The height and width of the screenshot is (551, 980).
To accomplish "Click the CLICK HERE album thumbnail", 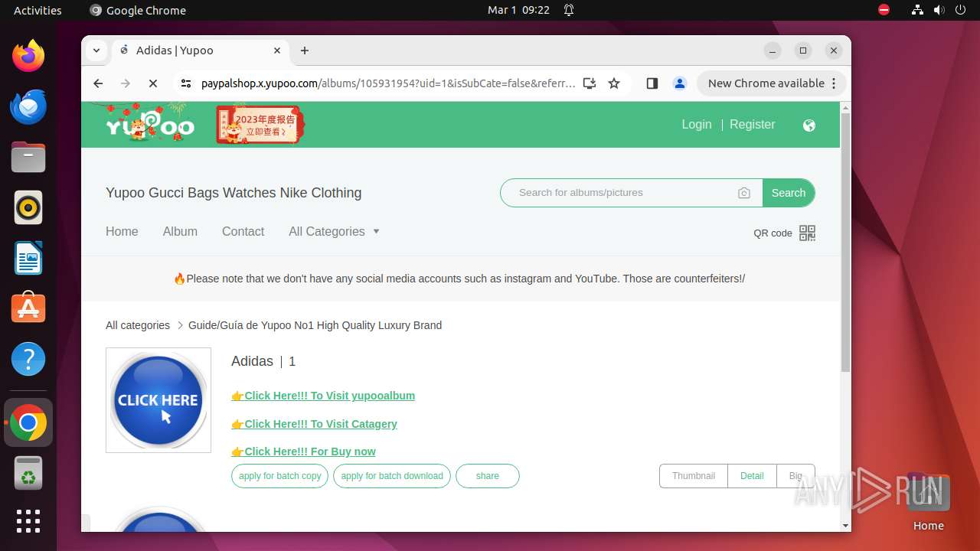I will point(158,400).
